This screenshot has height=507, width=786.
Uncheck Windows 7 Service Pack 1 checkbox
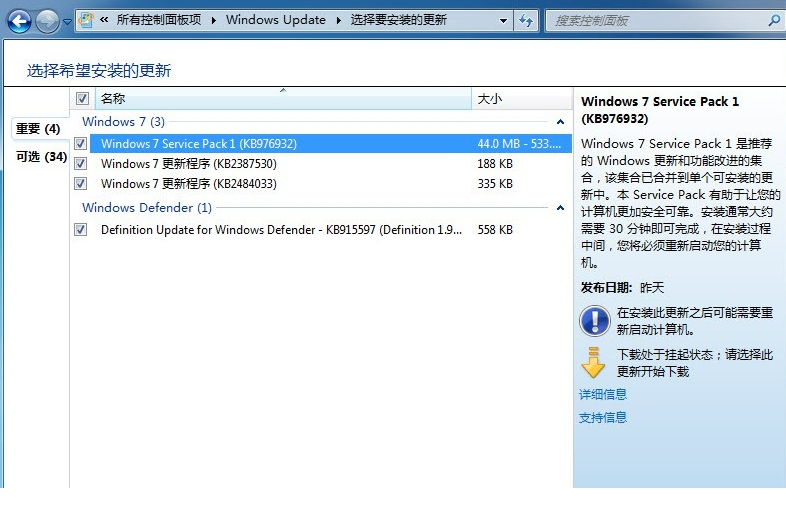click(x=80, y=143)
